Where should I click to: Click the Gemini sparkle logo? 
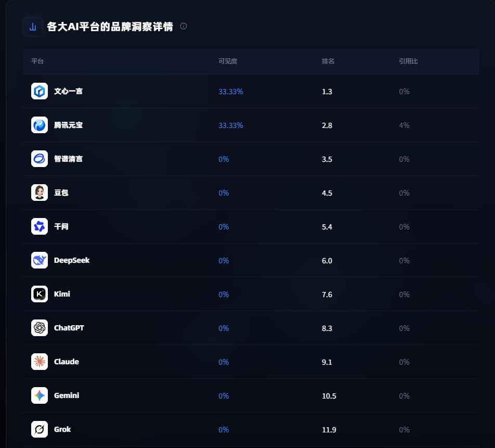[40, 395]
